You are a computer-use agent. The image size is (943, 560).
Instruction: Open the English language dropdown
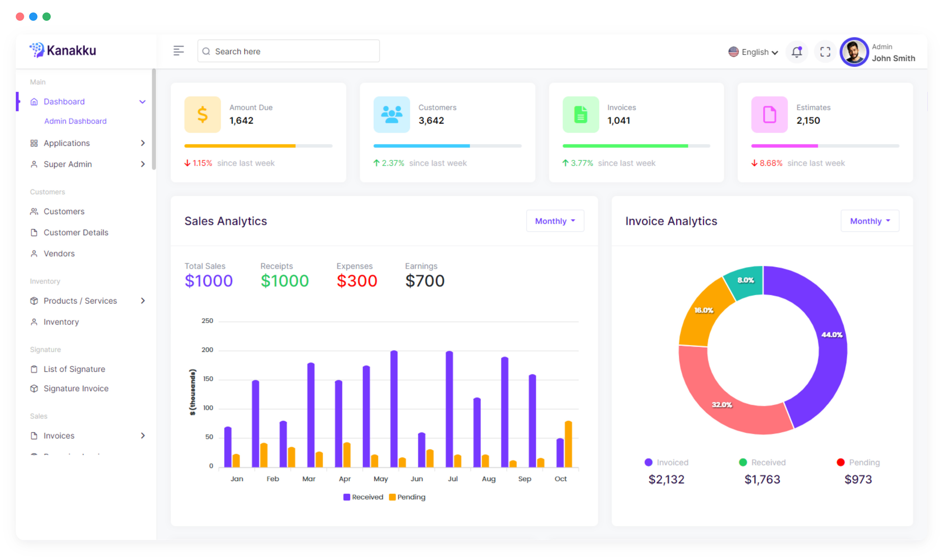tap(753, 52)
